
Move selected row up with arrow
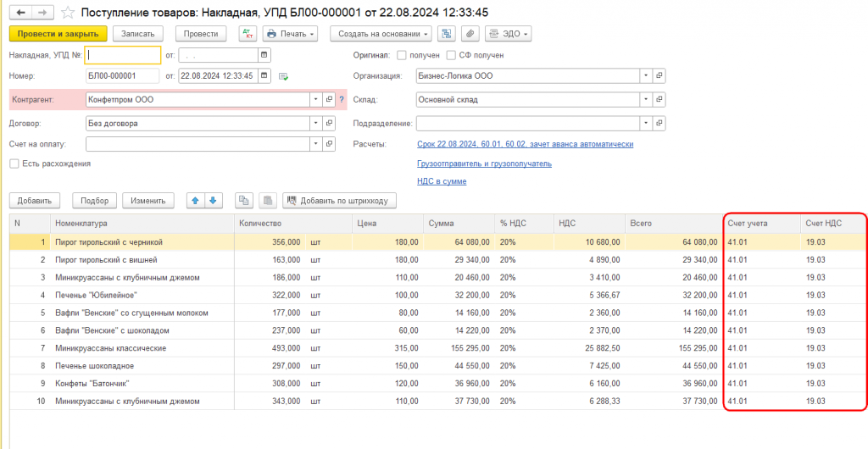point(195,201)
